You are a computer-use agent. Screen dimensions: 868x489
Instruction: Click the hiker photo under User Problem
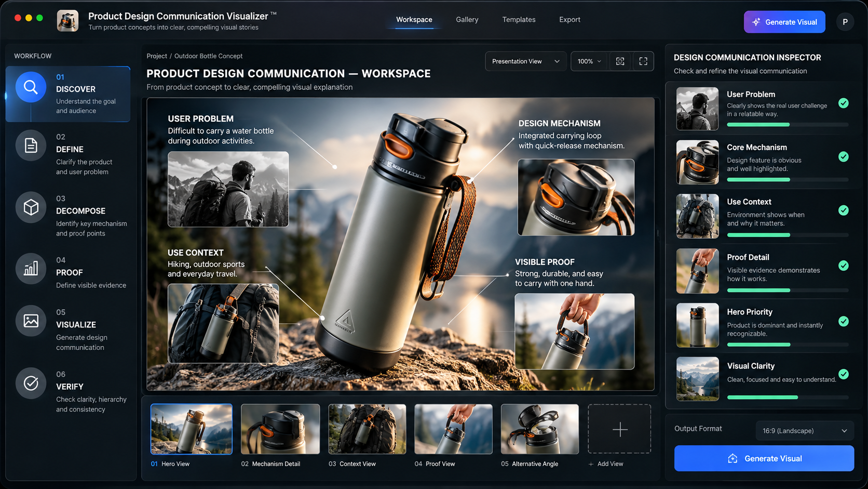[x=228, y=189]
